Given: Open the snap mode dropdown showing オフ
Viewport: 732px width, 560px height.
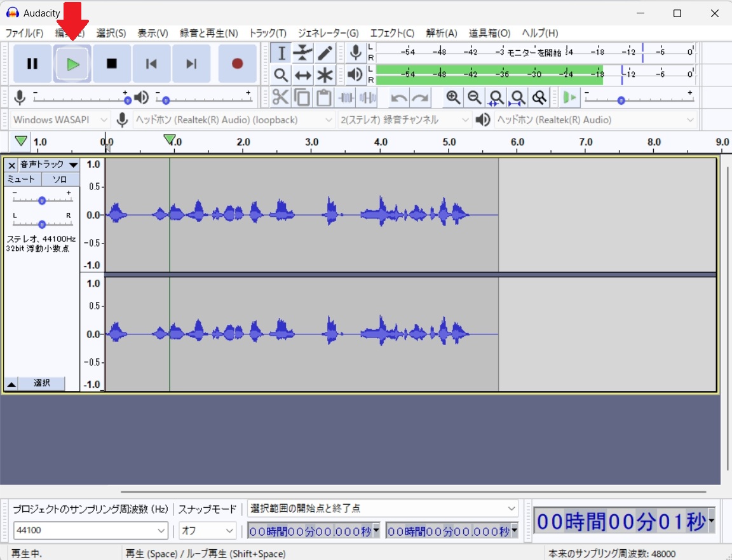Looking at the screenshot, I should point(207,530).
